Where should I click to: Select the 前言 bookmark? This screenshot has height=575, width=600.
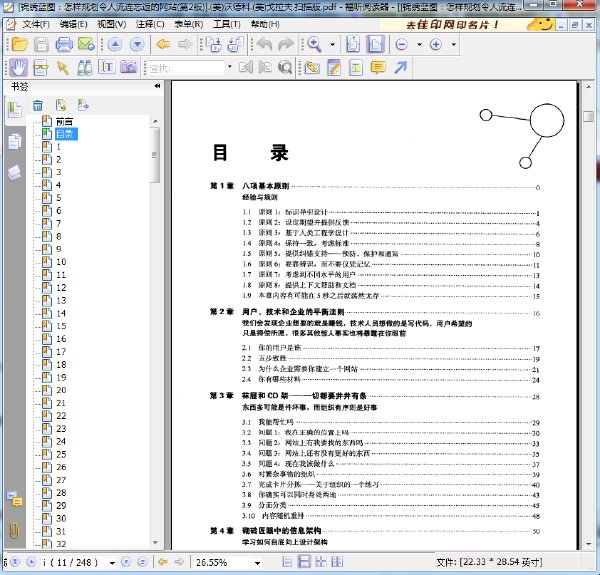click(x=64, y=122)
